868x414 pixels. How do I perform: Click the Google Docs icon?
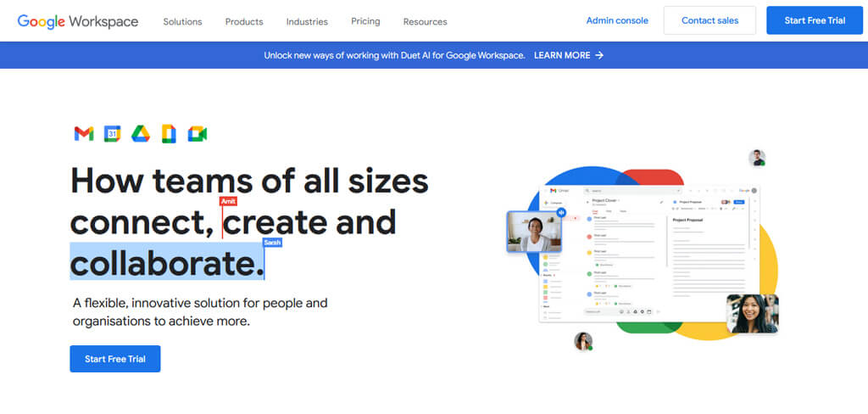[169, 134]
